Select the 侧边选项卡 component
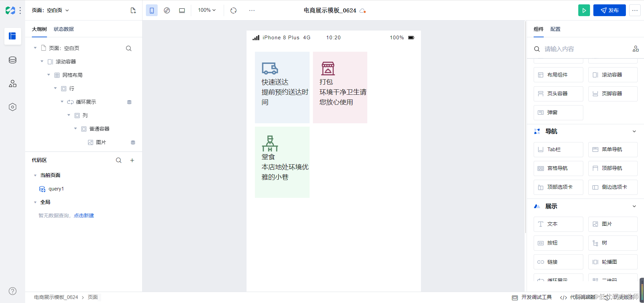The width and height of the screenshot is (644, 303). [613, 187]
